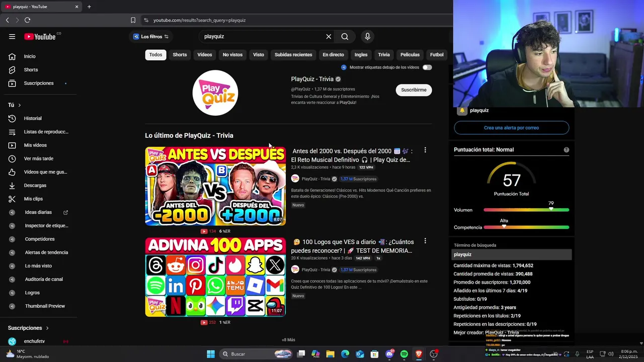
Task: Select the Vídeos filter chip
Action: [204, 55]
